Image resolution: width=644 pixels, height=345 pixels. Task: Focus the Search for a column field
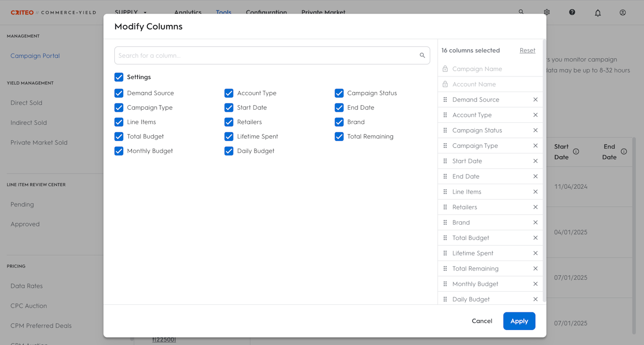pos(267,55)
